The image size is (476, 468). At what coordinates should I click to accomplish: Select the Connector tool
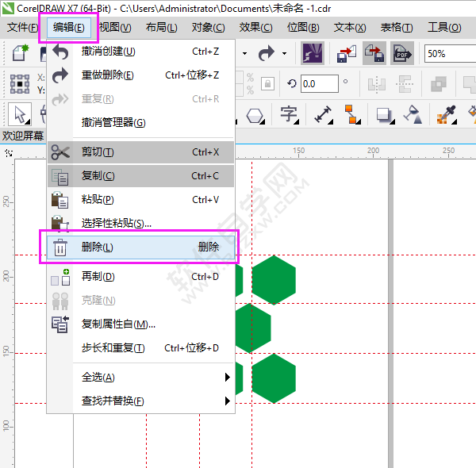click(x=352, y=114)
